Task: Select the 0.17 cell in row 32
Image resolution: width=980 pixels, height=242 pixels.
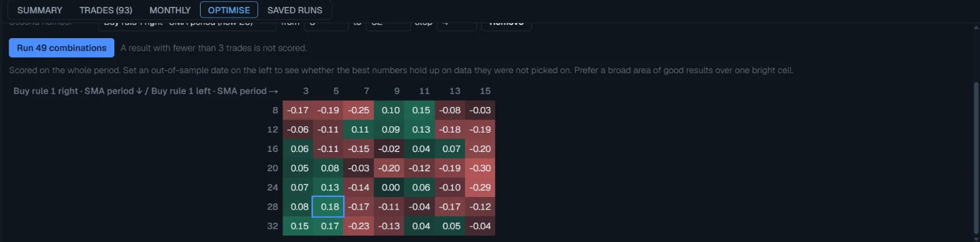Action: (328, 226)
